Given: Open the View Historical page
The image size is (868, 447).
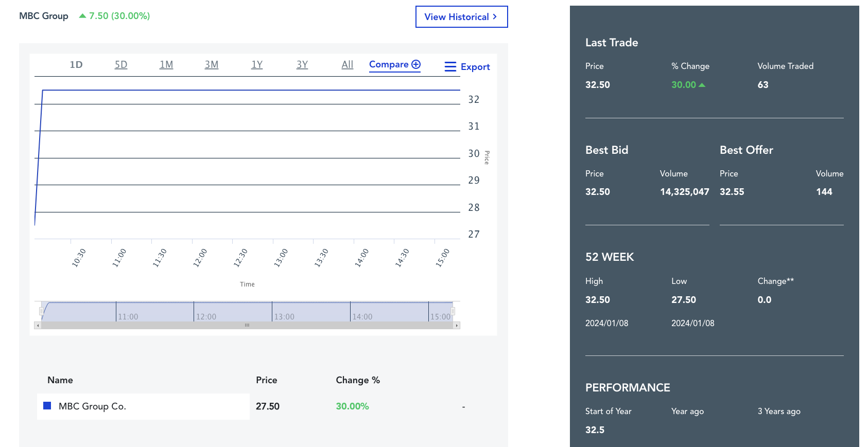Looking at the screenshot, I should [461, 17].
